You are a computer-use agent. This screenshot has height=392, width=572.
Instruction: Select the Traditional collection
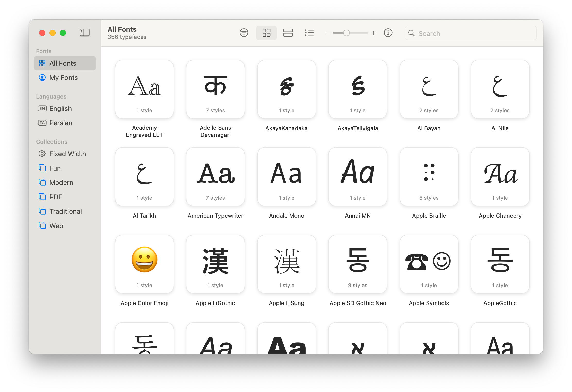point(65,211)
